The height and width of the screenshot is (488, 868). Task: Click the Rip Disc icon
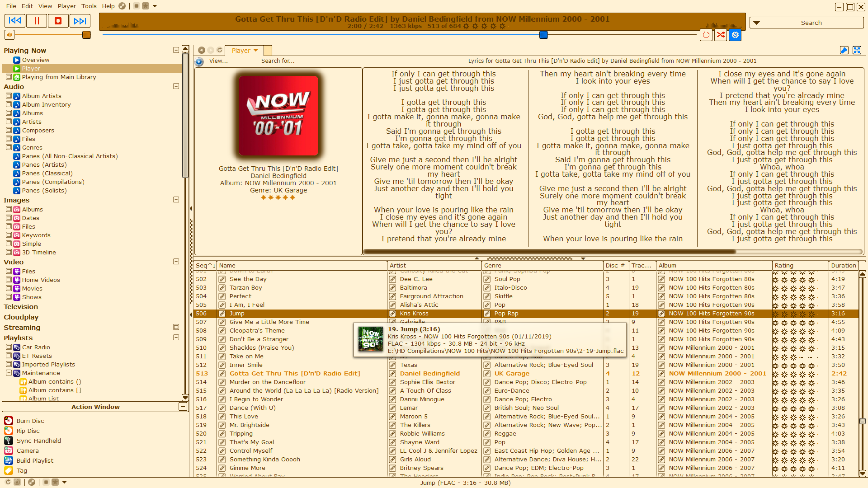click(x=9, y=431)
